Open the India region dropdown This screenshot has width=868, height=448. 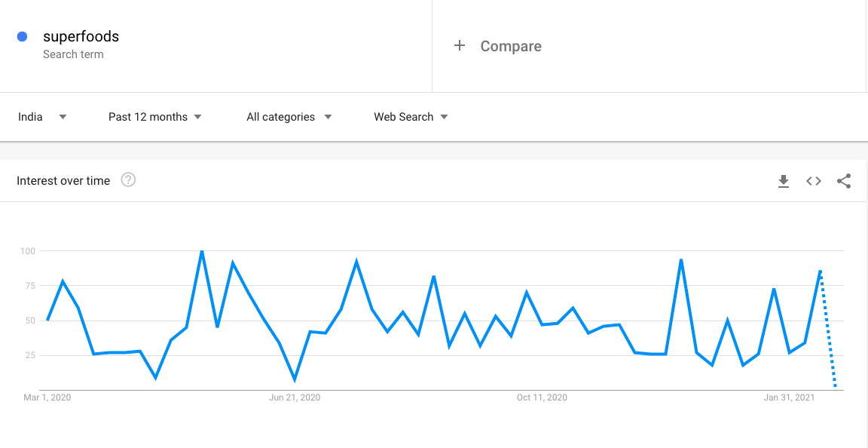[42, 117]
